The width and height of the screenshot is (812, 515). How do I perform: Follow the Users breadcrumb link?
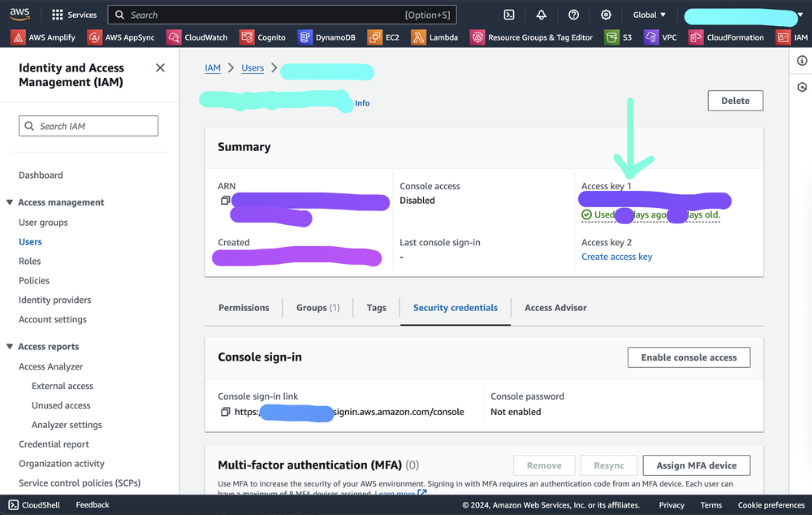(x=253, y=68)
